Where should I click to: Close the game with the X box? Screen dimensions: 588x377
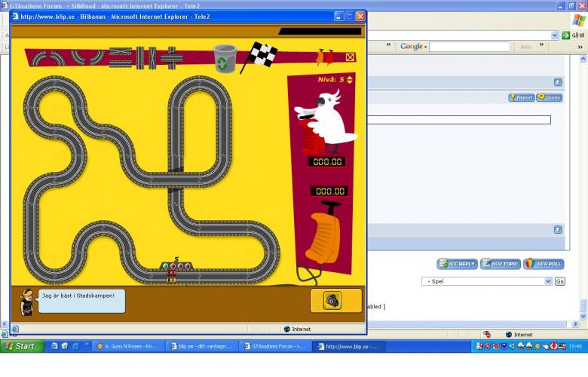[350, 57]
